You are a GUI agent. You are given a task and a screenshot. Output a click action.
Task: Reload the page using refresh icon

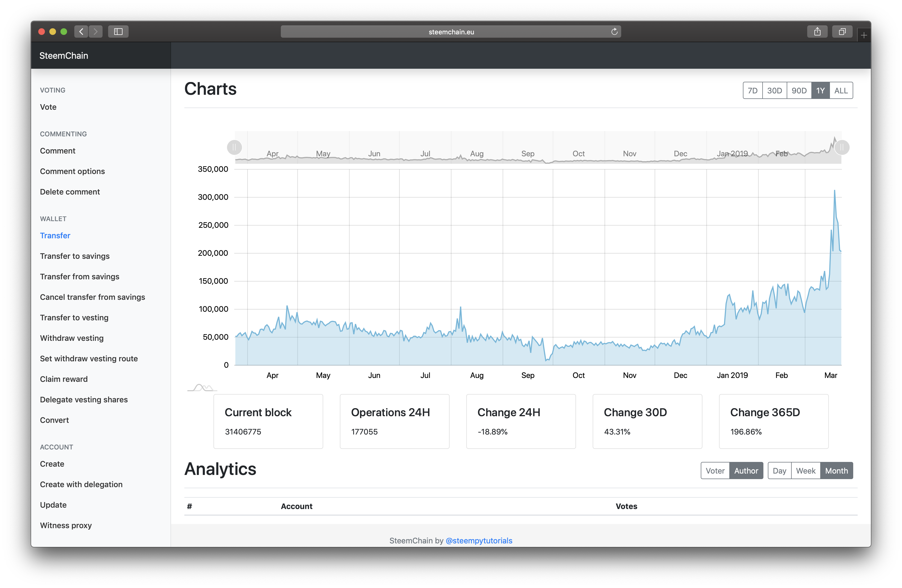(x=614, y=32)
